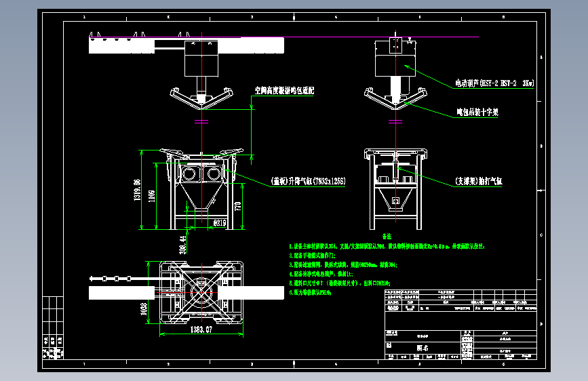Select the Ø219 diameter dimension
Viewport: 588px width, 381px height.
tap(220, 223)
